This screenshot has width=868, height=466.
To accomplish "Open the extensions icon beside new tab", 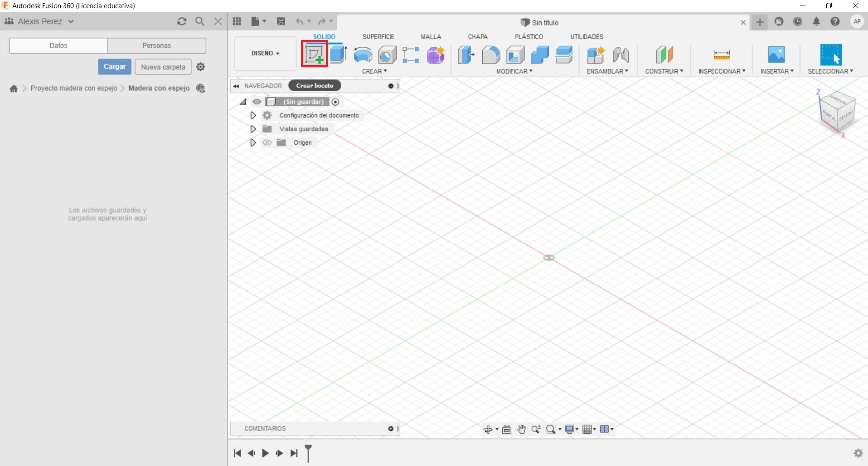I will 779,21.
